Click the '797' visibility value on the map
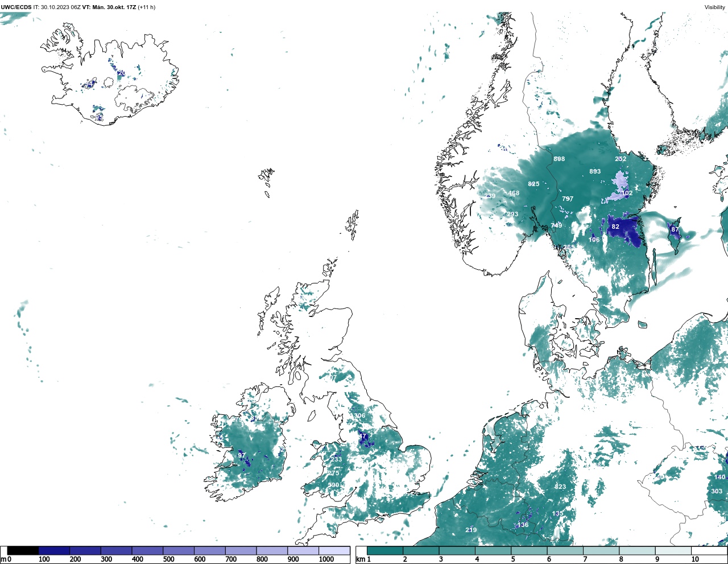This screenshot has height=564, width=728. [x=568, y=199]
